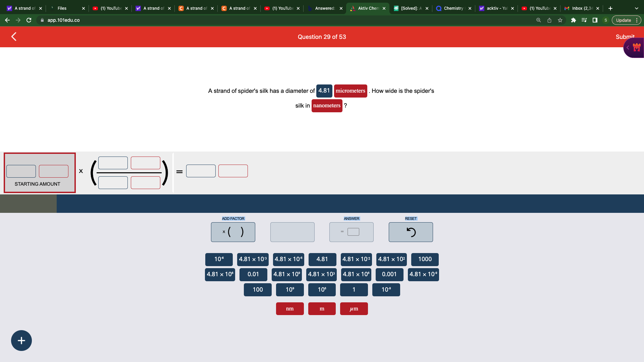
Task: Open Chrome three-dot menu next to Update
Action: click(x=637, y=20)
